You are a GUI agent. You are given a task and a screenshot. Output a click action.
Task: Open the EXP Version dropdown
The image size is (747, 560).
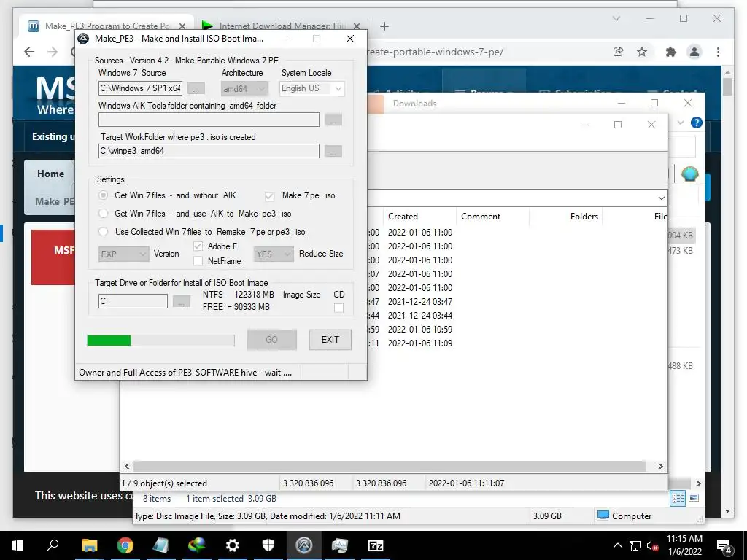123,254
